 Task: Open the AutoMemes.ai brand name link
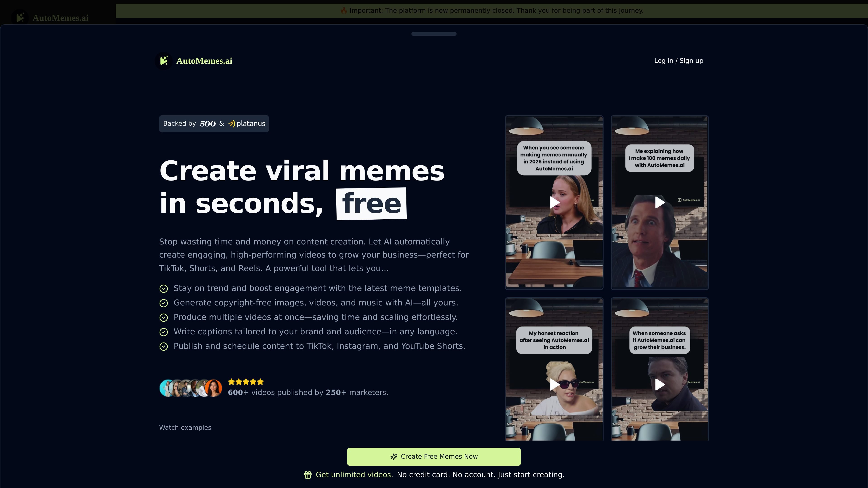pos(204,61)
